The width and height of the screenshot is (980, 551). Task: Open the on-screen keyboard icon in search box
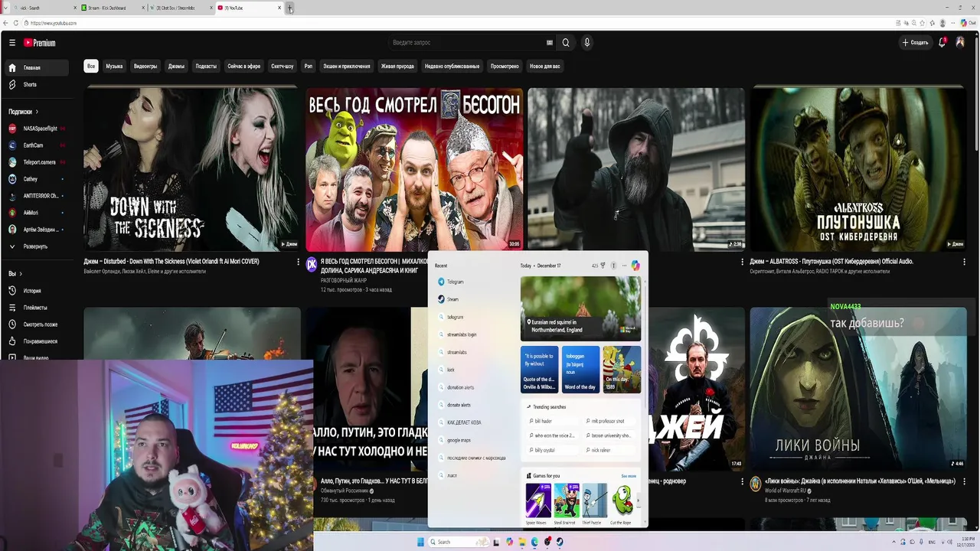pos(549,43)
